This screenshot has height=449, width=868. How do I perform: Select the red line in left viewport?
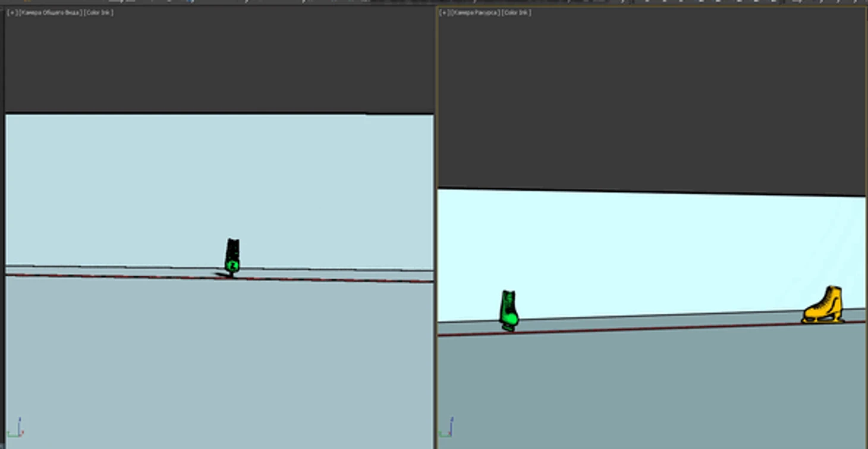pos(119,276)
